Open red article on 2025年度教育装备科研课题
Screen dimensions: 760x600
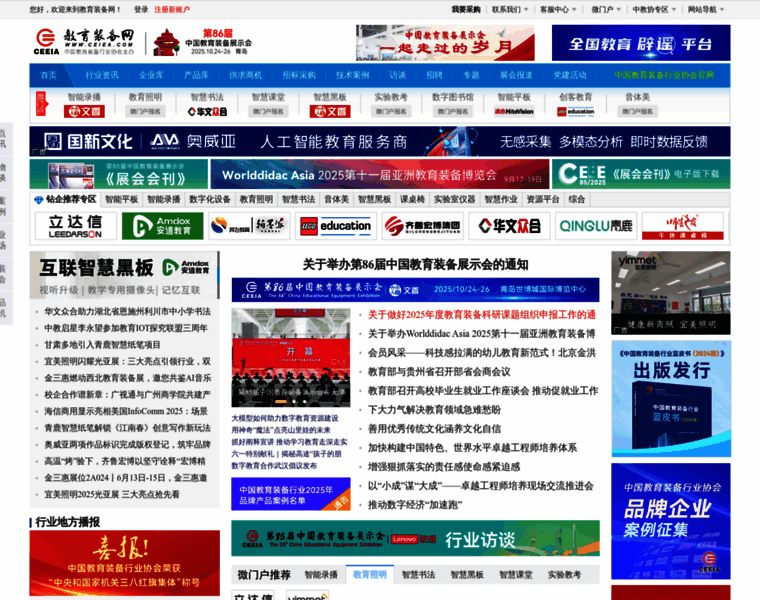482,315
